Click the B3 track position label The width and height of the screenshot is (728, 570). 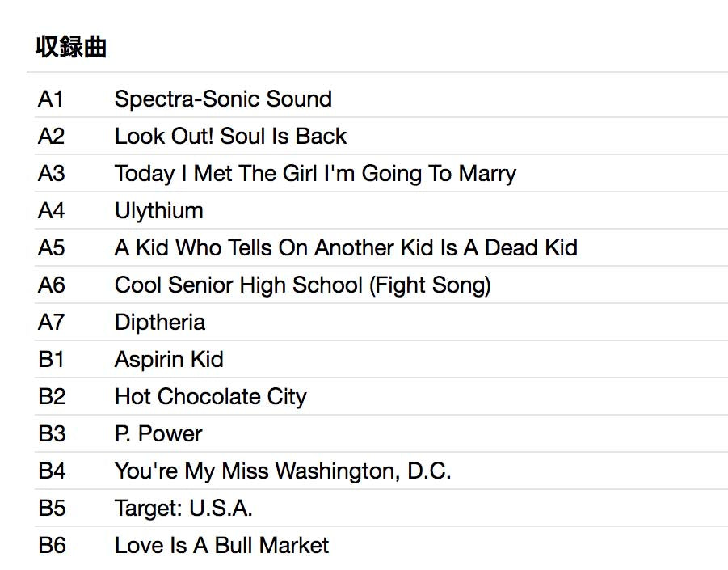(52, 433)
